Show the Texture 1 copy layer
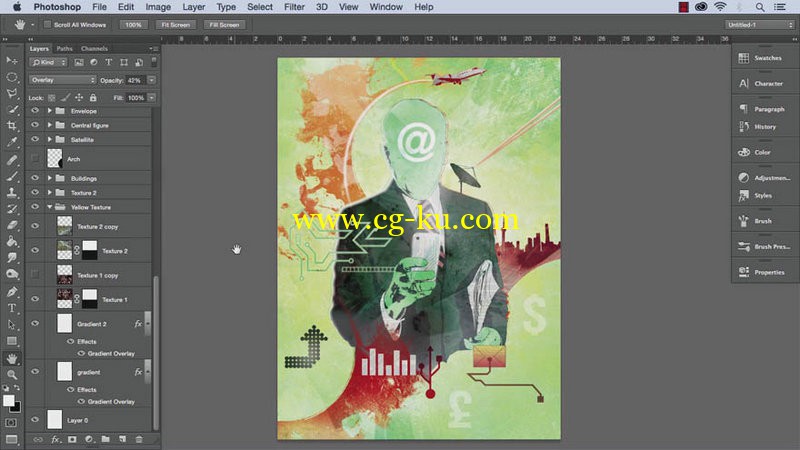This screenshot has width=800, height=450. tap(35, 274)
